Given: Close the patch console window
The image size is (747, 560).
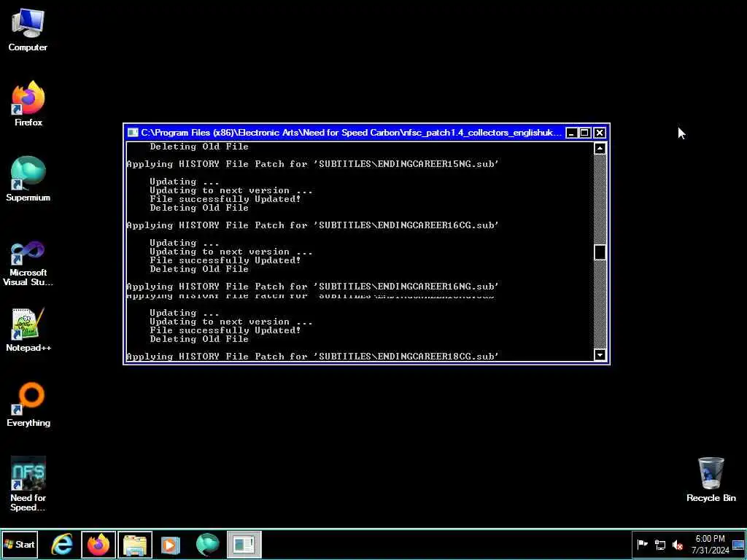Looking at the screenshot, I should 600,133.
